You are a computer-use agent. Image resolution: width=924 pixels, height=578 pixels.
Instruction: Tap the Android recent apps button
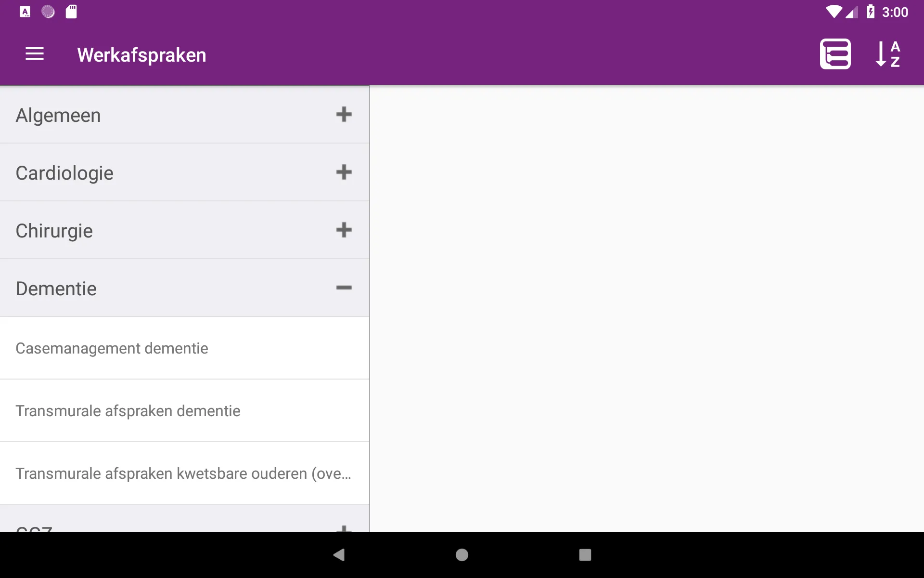[585, 555]
